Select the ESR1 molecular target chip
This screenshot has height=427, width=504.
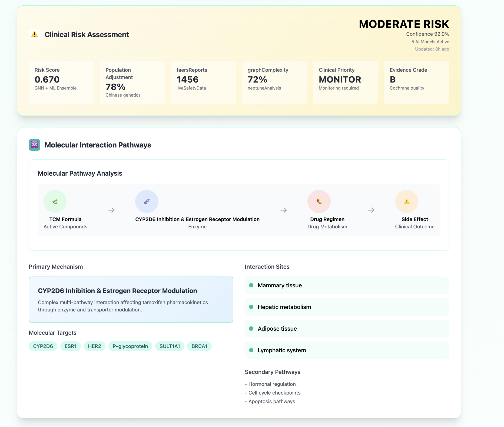(x=71, y=346)
